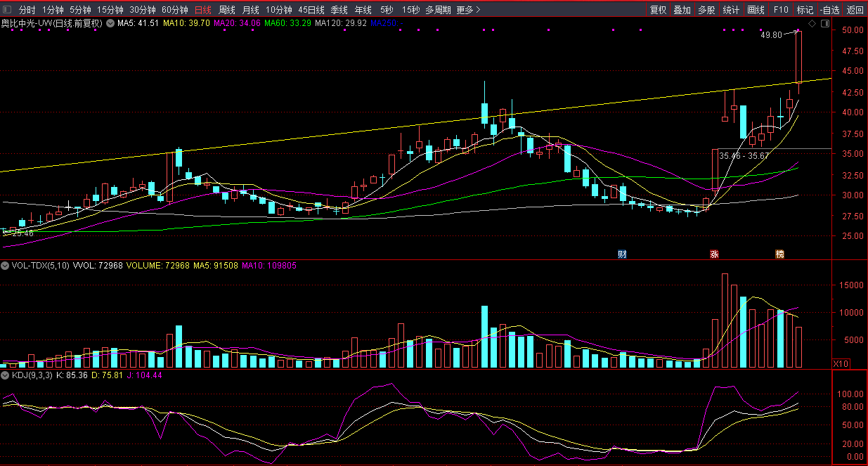
Task: Click the X10 volume scale indicator
Action: pyautogui.click(x=840, y=363)
